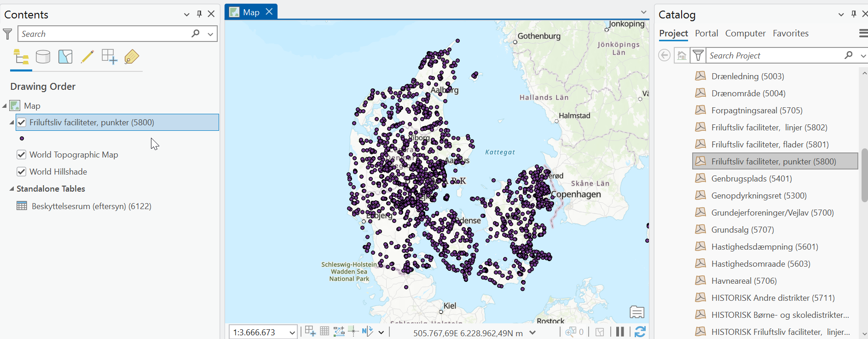The width and height of the screenshot is (868, 339).
Task: Click purple point symbol under layer
Action: [x=22, y=138]
